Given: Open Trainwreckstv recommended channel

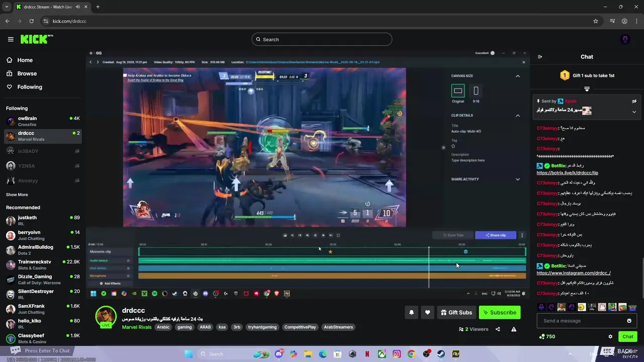Looking at the screenshot, I should 43,264.
